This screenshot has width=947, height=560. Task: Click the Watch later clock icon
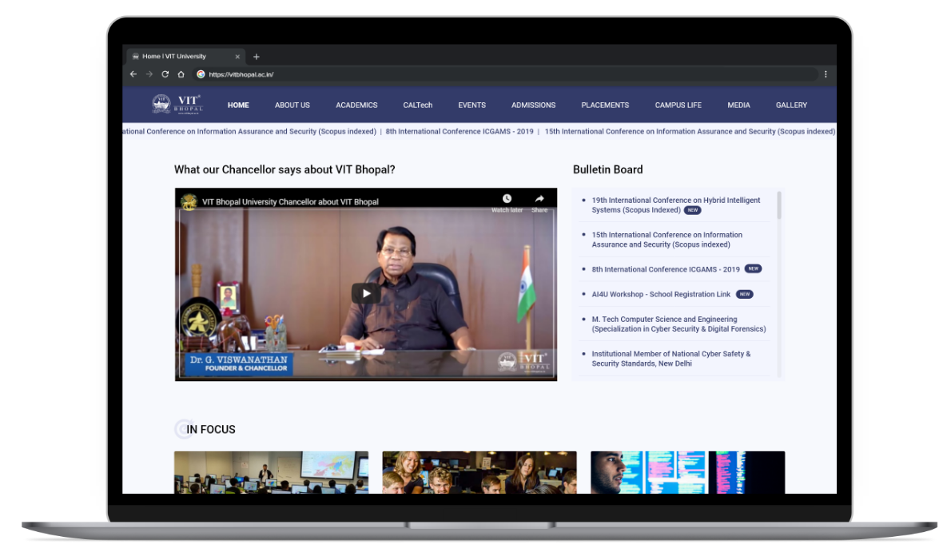pos(507,199)
